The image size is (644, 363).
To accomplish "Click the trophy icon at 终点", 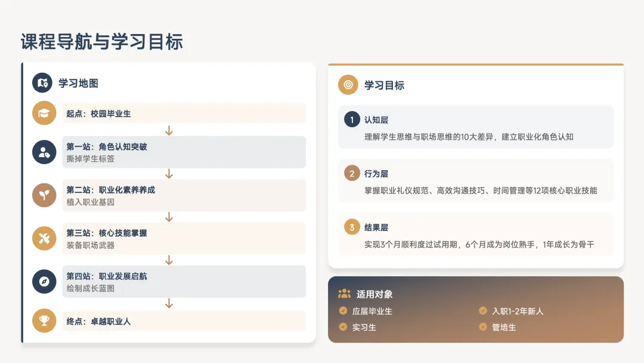I will tap(44, 321).
